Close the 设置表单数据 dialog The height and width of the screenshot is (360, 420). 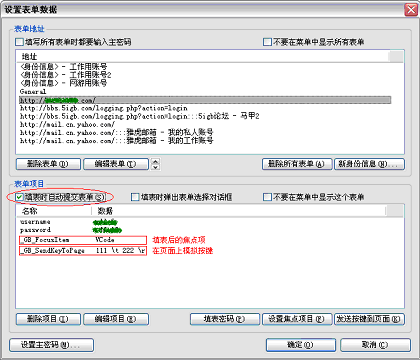411,10
